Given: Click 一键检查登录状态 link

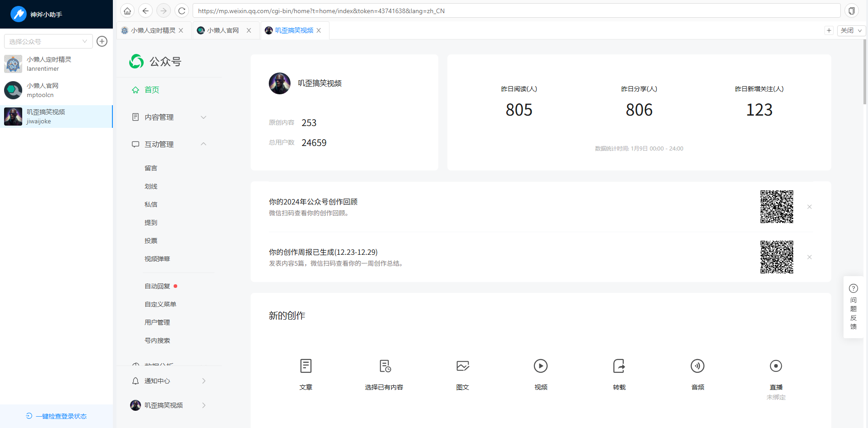Looking at the screenshot, I should point(57,416).
